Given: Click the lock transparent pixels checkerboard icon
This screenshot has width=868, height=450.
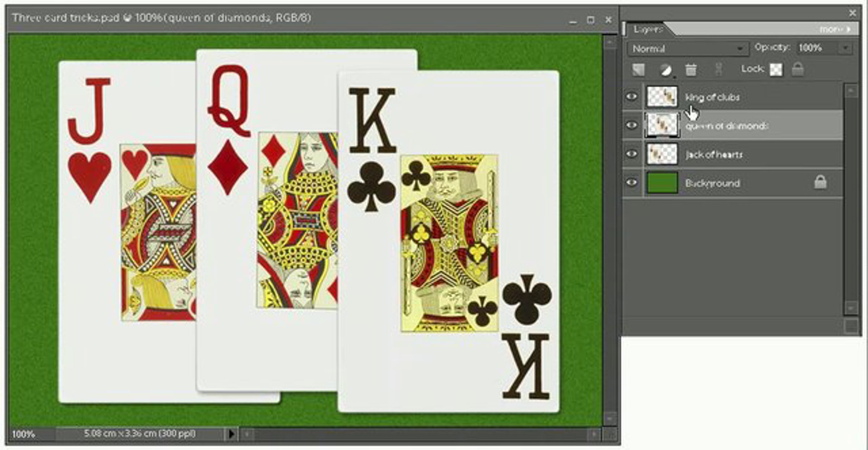Looking at the screenshot, I should pos(776,69).
